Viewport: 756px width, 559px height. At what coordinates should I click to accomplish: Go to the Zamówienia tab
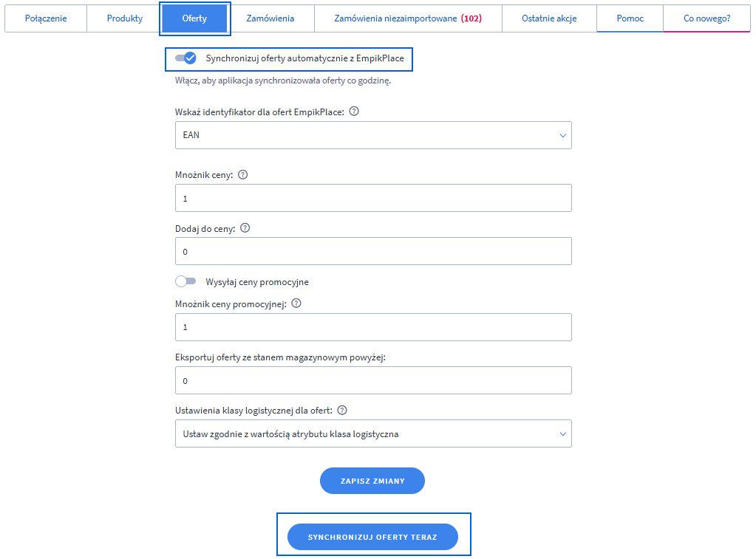(270, 18)
